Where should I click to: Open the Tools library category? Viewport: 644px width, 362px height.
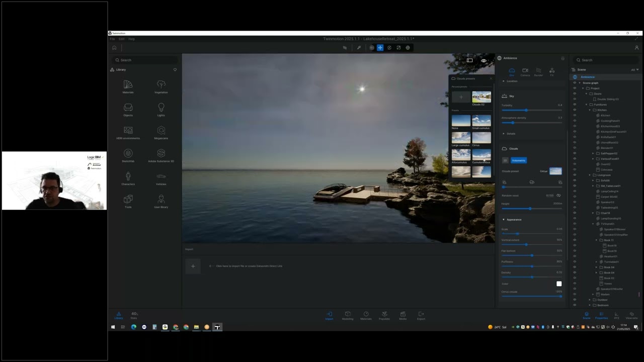click(x=128, y=201)
